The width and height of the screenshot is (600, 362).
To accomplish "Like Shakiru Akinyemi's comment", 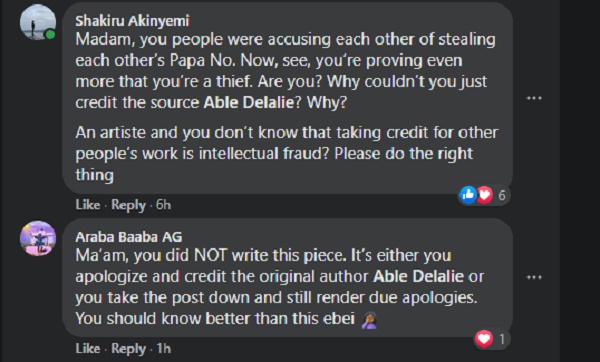I will point(88,205).
